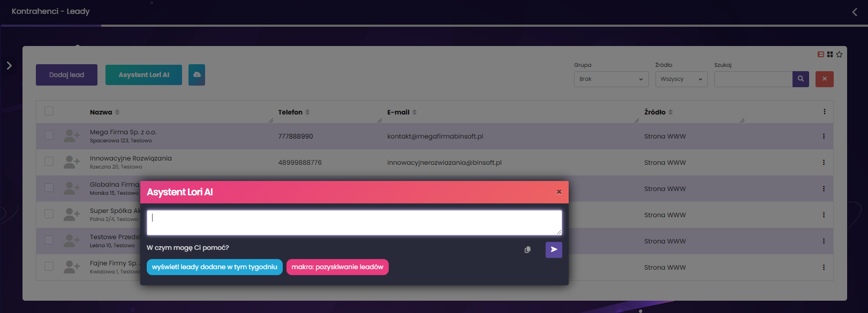Clear search with red X button
The image size is (868, 313).
coord(824,79)
